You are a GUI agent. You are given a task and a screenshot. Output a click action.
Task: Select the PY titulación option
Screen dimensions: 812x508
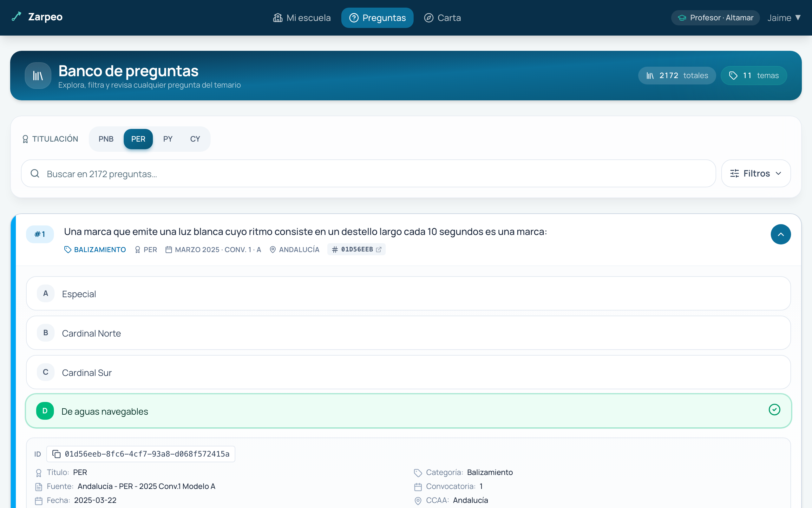pyautogui.click(x=168, y=139)
